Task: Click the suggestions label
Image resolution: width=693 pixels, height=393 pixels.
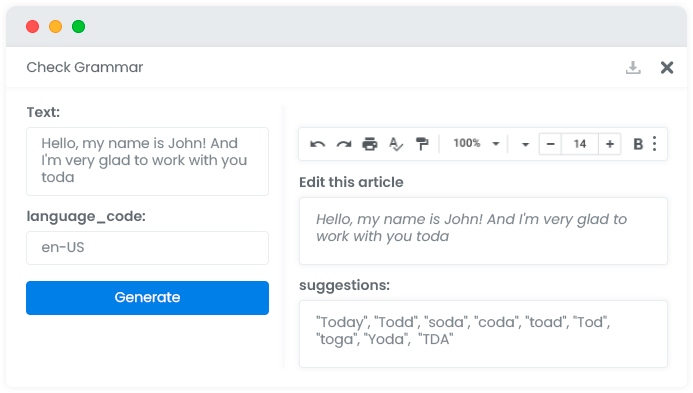Action: pos(344,286)
